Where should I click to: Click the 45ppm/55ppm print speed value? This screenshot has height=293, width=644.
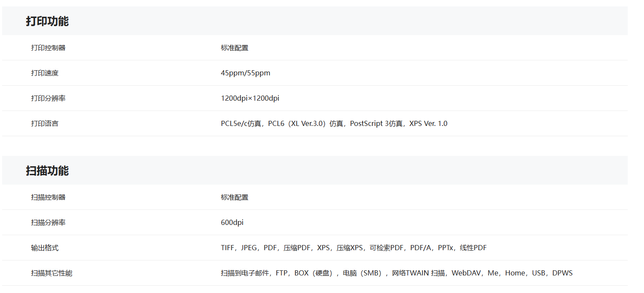tap(246, 73)
